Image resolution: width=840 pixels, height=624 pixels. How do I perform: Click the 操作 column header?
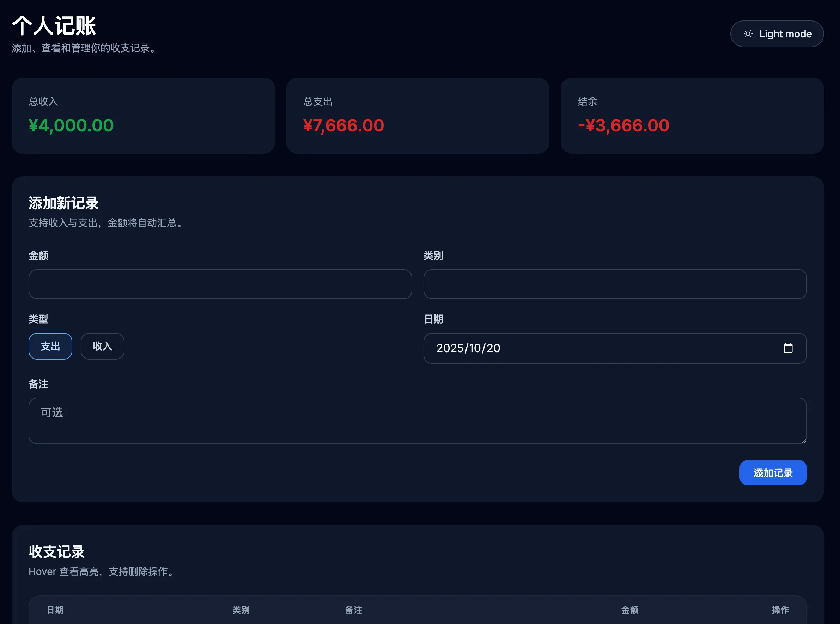pyautogui.click(x=780, y=610)
